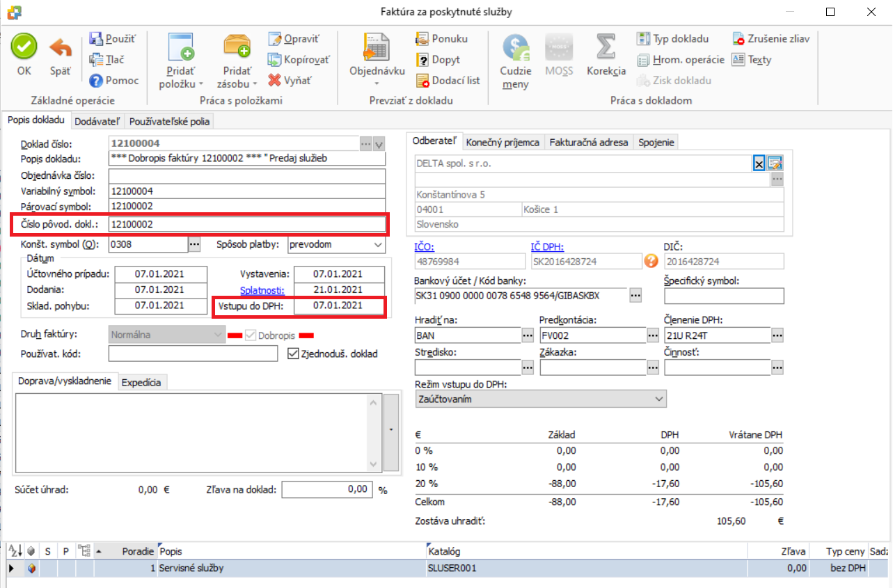The width and height of the screenshot is (893, 588).
Task: Click the orange IČ DPH verification icon
Action: click(x=651, y=261)
